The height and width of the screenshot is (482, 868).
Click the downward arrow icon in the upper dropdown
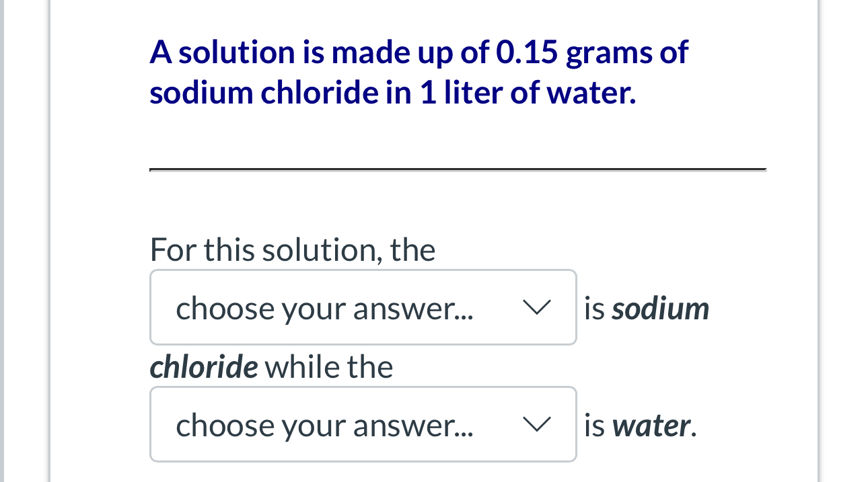click(x=536, y=308)
